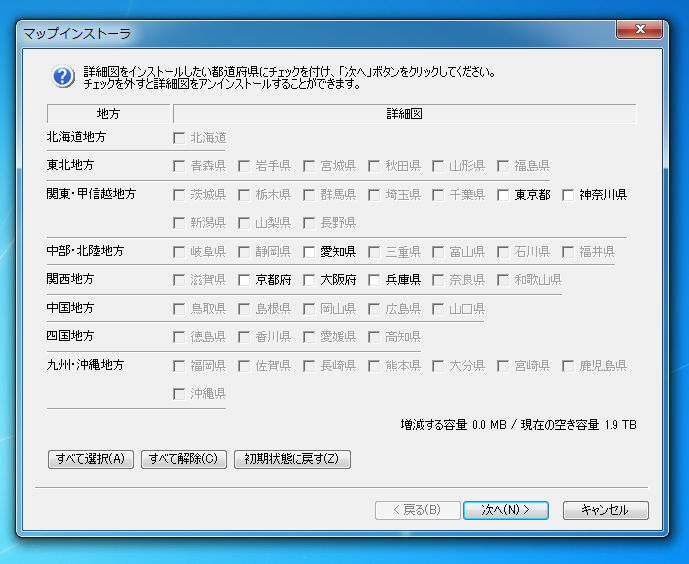Check the 鳥取県 checkbox
The image size is (689, 564).
(179, 309)
